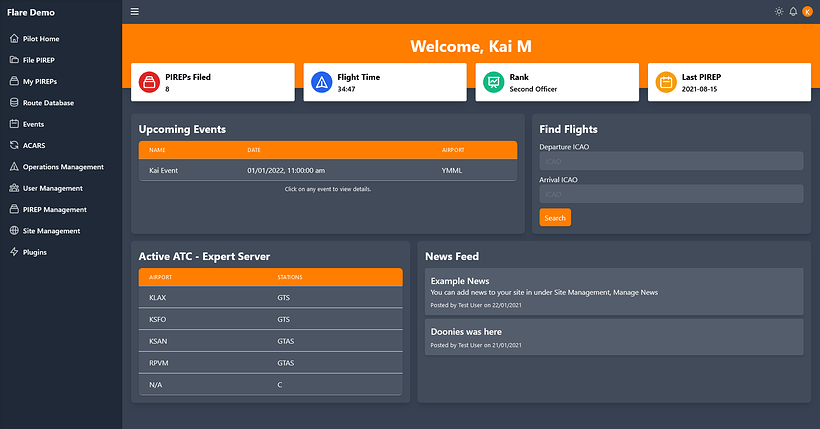Click the PIREPs Filed stat card
The height and width of the screenshot is (429, 820).
[213, 82]
